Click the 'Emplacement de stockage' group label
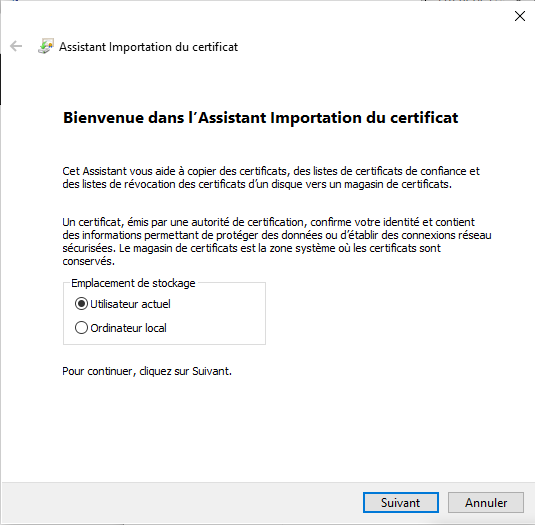535x525 pixels. click(133, 283)
